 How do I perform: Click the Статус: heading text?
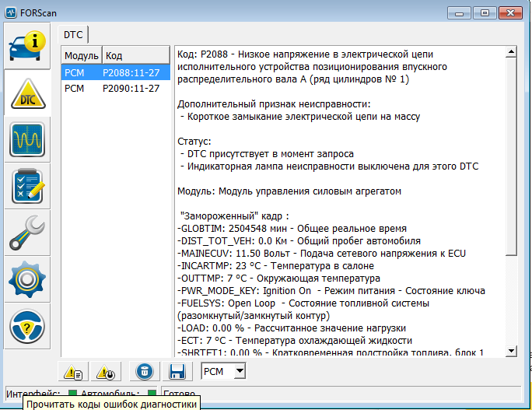click(x=194, y=141)
